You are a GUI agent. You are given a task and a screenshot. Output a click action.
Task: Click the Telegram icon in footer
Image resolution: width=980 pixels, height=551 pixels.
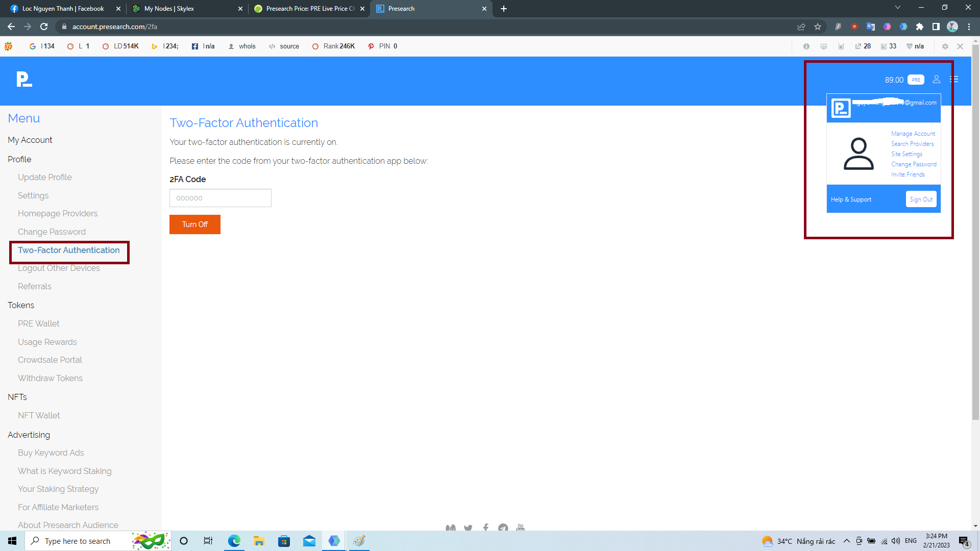503,528
